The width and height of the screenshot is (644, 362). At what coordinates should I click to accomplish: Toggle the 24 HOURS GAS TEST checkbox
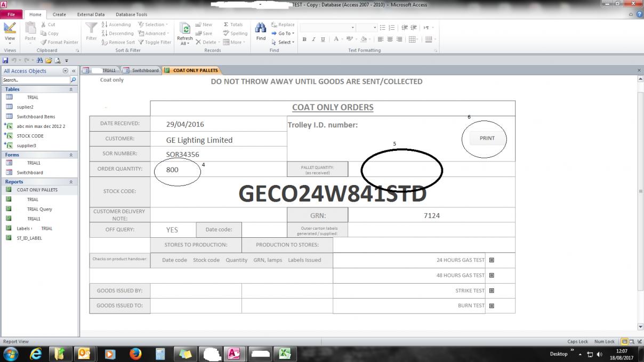click(x=492, y=260)
